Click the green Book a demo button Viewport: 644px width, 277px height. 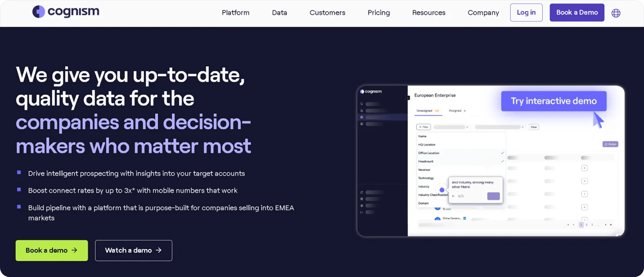coord(52,250)
